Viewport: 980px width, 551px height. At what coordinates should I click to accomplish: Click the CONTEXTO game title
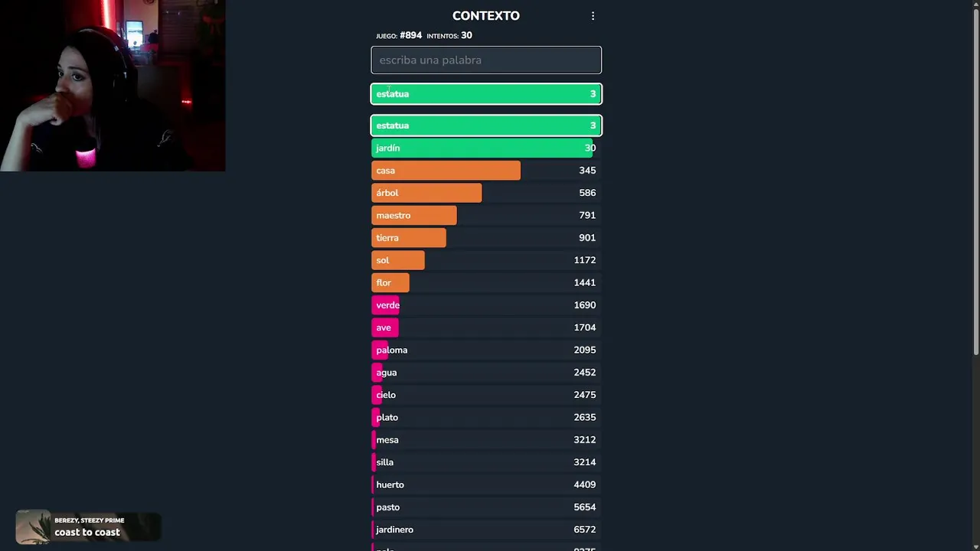coord(485,16)
